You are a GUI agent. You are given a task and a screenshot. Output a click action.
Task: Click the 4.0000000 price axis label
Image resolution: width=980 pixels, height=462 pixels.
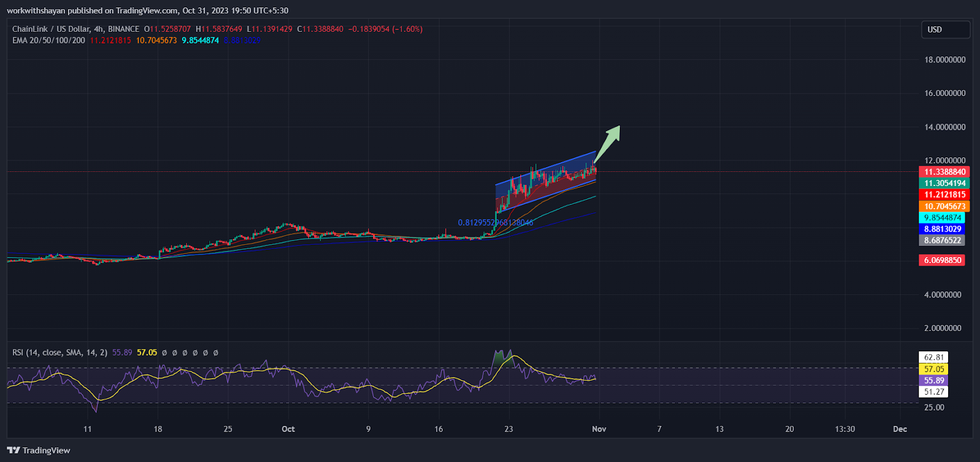click(943, 295)
